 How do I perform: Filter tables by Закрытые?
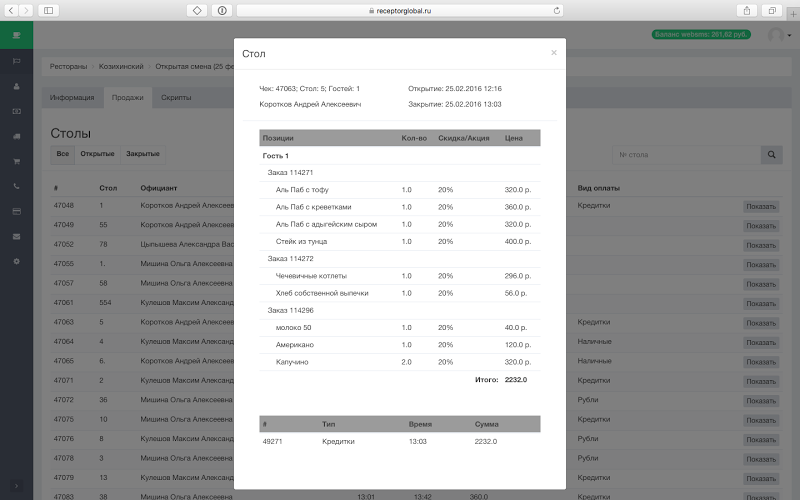(143, 154)
